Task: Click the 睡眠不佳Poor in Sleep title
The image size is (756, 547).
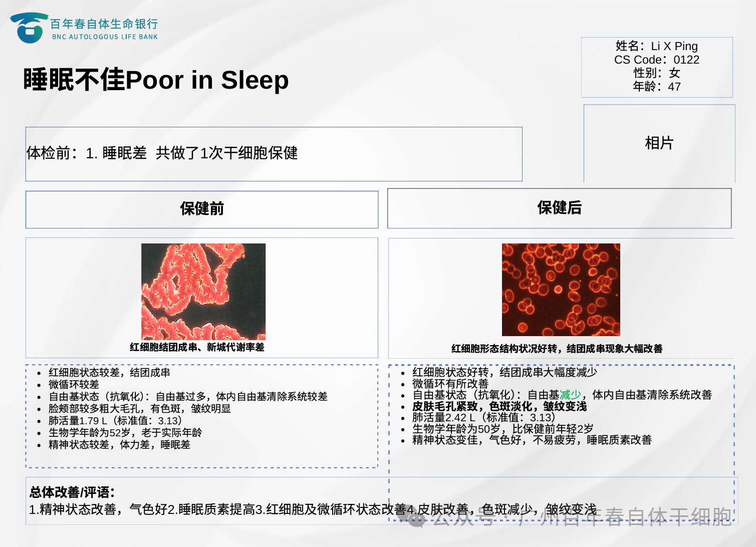Action: pyautogui.click(x=156, y=80)
